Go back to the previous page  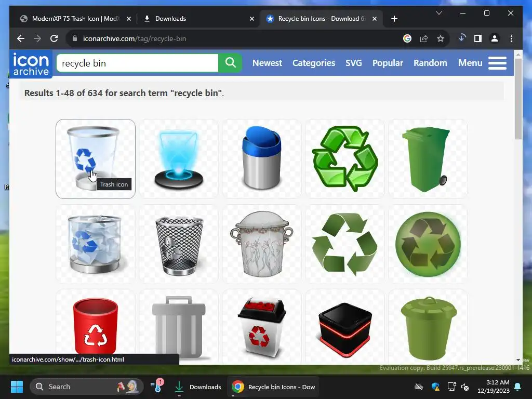coord(21,38)
